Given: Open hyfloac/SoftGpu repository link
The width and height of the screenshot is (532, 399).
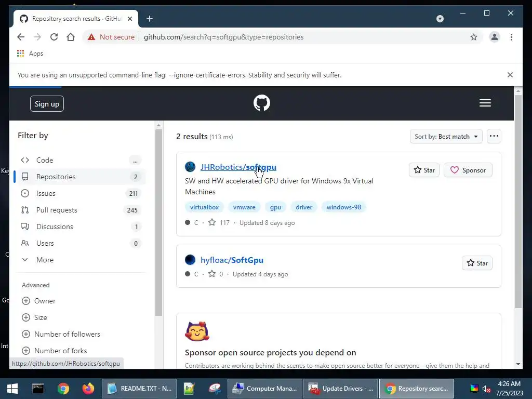Looking at the screenshot, I should [x=232, y=260].
